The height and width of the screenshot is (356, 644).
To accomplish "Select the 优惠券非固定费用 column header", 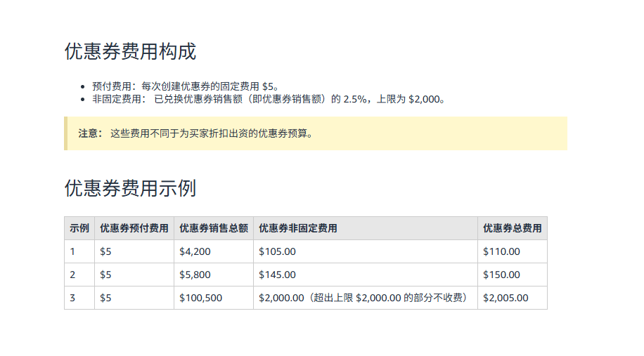I will [298, 228].
